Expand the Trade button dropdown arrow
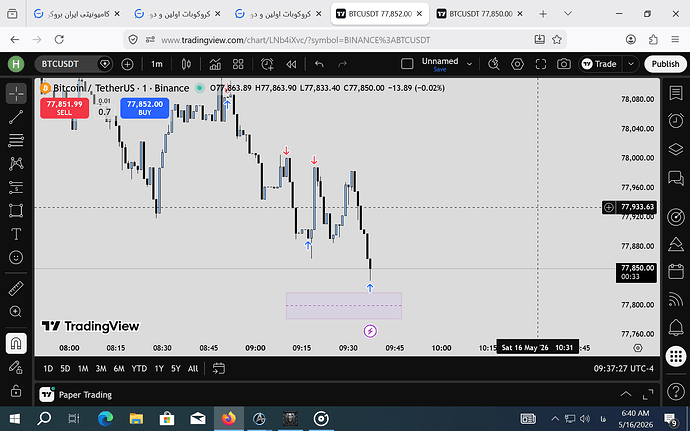This screenshot has width=690, height=431. coord(631,64)
